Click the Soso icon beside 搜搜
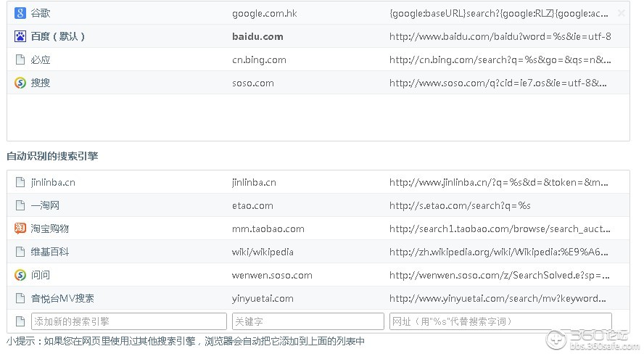Screen dimensions: 644x354 [x=20, y=83]
